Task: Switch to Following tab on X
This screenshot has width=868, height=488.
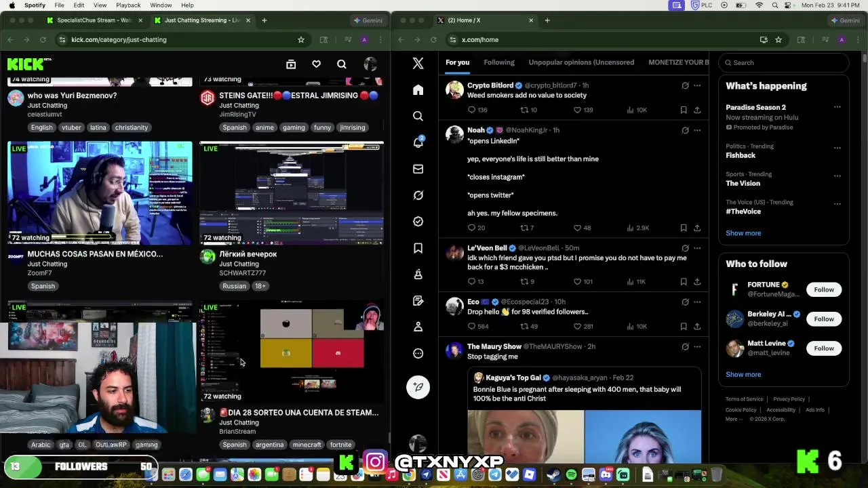Action: (x=499, y=62)
